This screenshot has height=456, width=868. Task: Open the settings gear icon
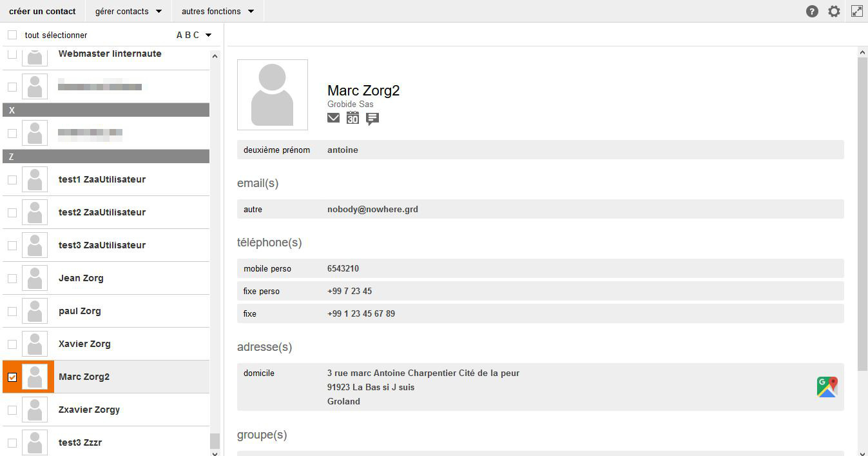(x=834, y=12)
